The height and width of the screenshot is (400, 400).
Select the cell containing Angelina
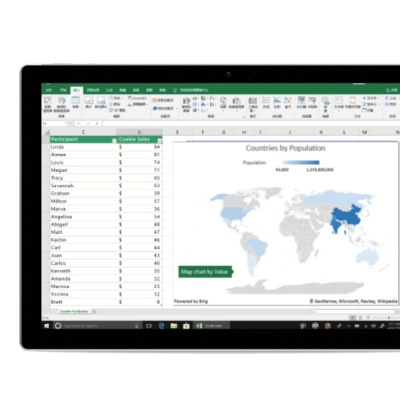(83, 217)
